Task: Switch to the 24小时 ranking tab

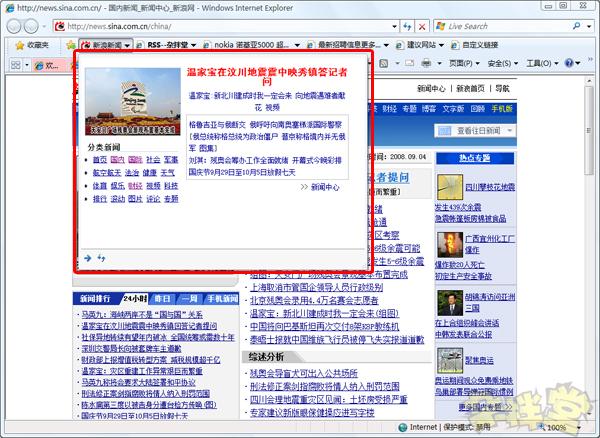Action: coord(135,298)
